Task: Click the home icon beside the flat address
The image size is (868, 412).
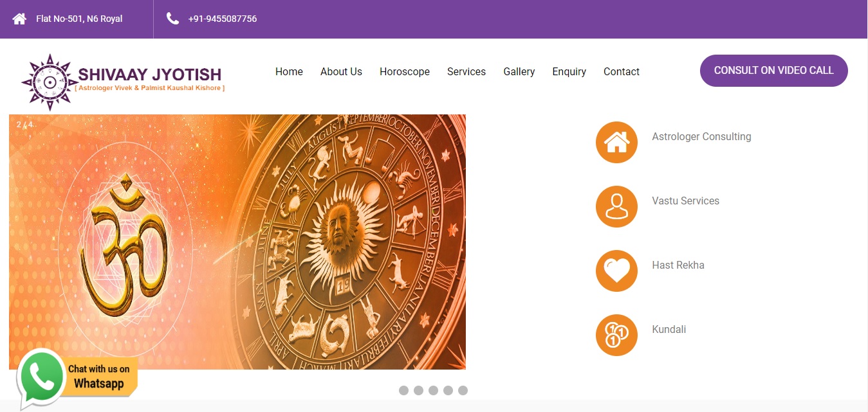Action: click(19, 19)
